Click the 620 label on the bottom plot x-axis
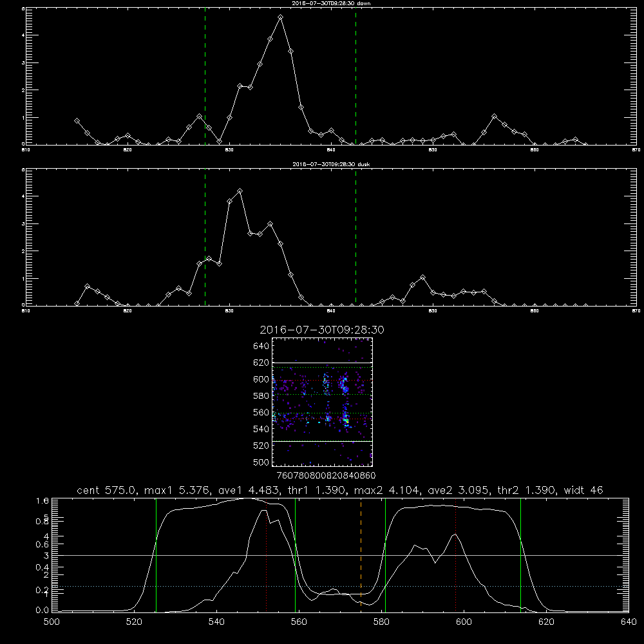Image resolution: width=644 pixels, height=644 pixels. click(546, 622)
